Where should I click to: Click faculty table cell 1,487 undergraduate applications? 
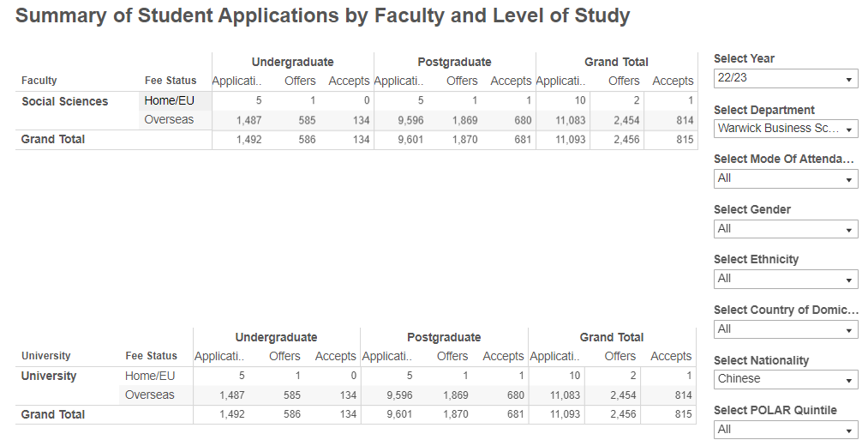pyautogui.click(x=248, y=120)
